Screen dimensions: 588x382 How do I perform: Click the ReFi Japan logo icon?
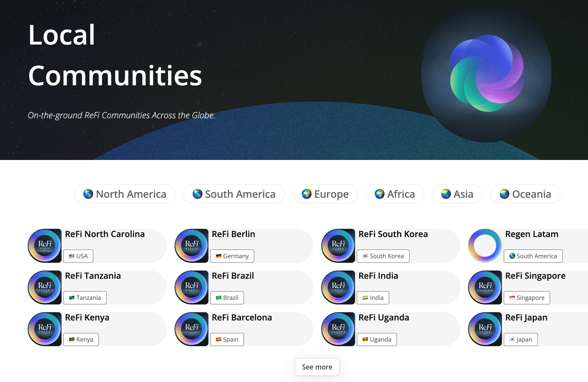tap(485, 329)
